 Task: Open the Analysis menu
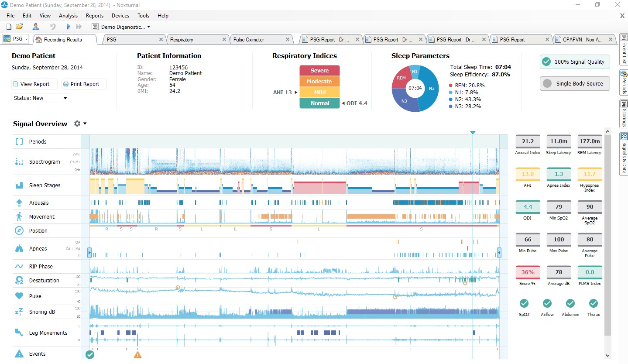click(68, 16)
